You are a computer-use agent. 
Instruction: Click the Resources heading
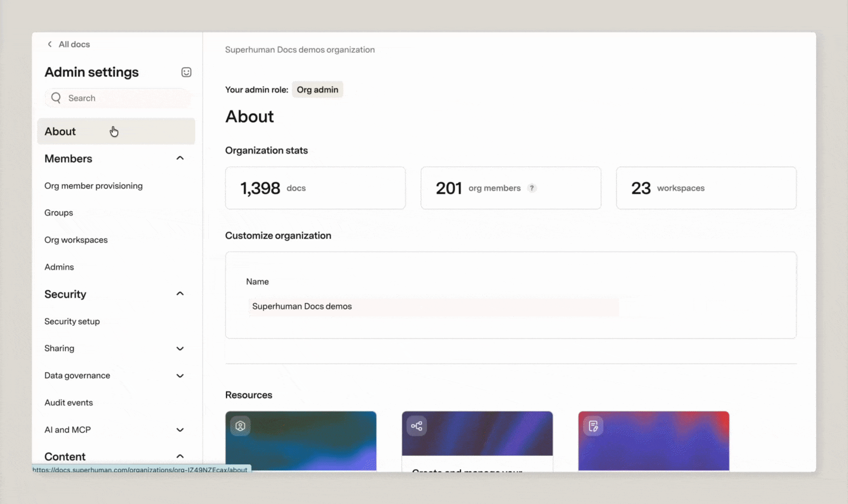pyautogui.click(x=248, y=395)
